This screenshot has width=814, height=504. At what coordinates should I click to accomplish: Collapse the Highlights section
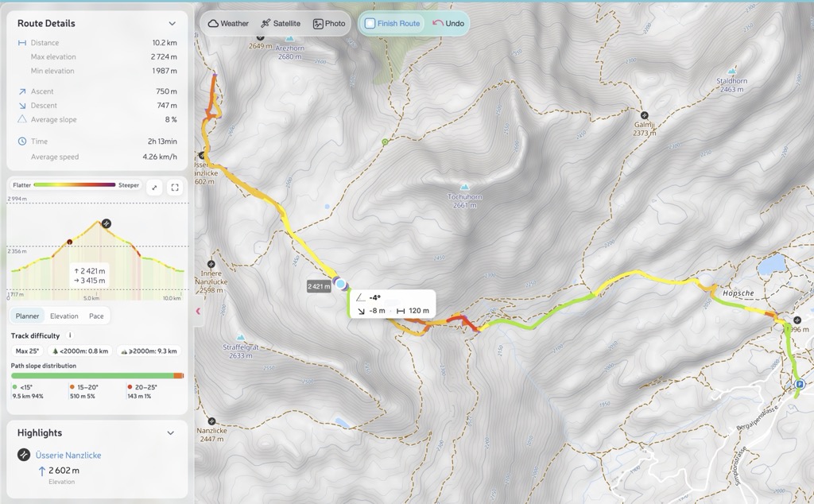coord(172,432)
